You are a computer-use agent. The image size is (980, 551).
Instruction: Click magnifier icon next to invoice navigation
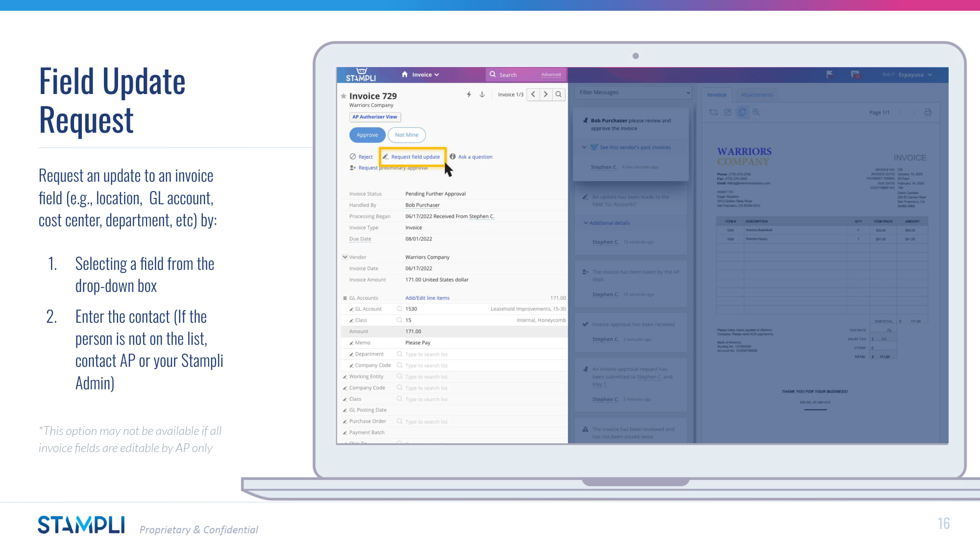559,95
